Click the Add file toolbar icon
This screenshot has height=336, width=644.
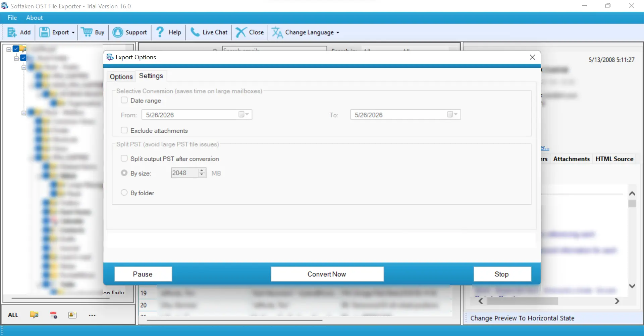pyautogui.click(x=12, y=32)
